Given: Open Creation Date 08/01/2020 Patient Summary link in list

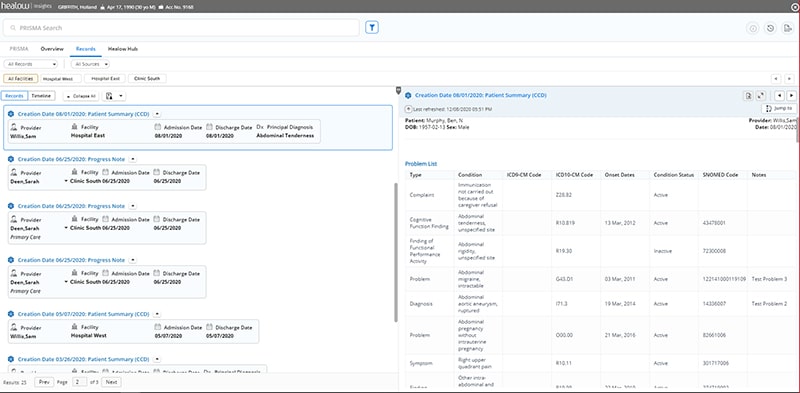Looking at the screenshot, I should pyautogui.click(x=83, y=114).
